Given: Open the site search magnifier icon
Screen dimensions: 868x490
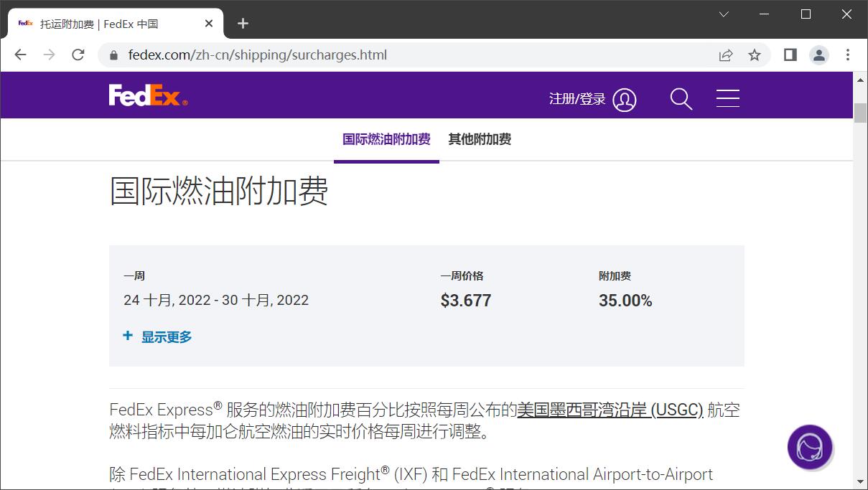Looking at the screenshot, I should pos(681,99).
